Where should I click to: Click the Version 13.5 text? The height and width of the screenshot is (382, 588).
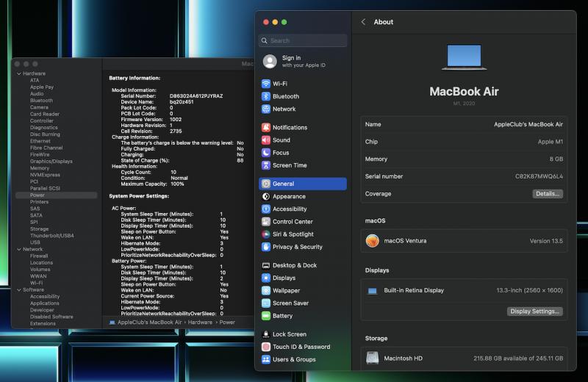[546, 241]
